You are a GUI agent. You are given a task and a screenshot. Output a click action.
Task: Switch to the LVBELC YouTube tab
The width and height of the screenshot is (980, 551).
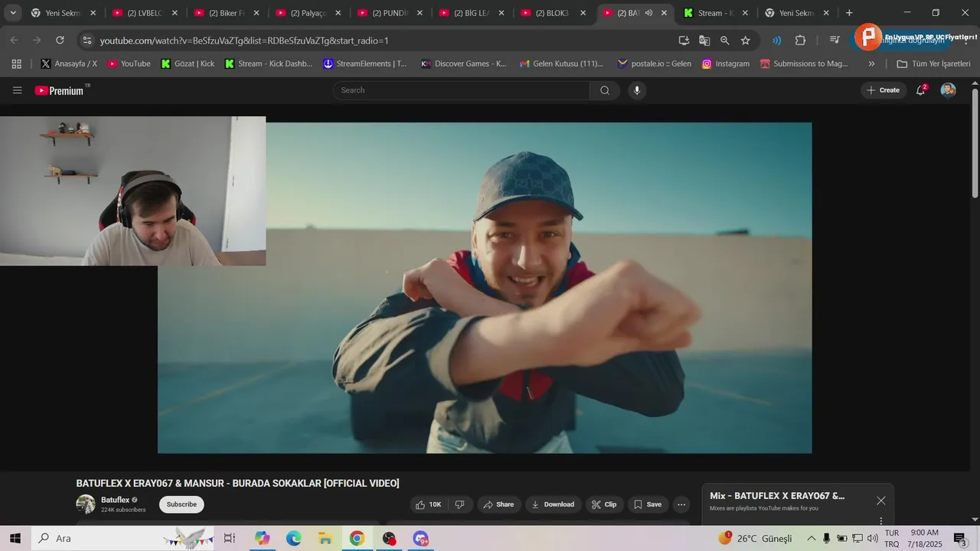click(x=145, y=13)
